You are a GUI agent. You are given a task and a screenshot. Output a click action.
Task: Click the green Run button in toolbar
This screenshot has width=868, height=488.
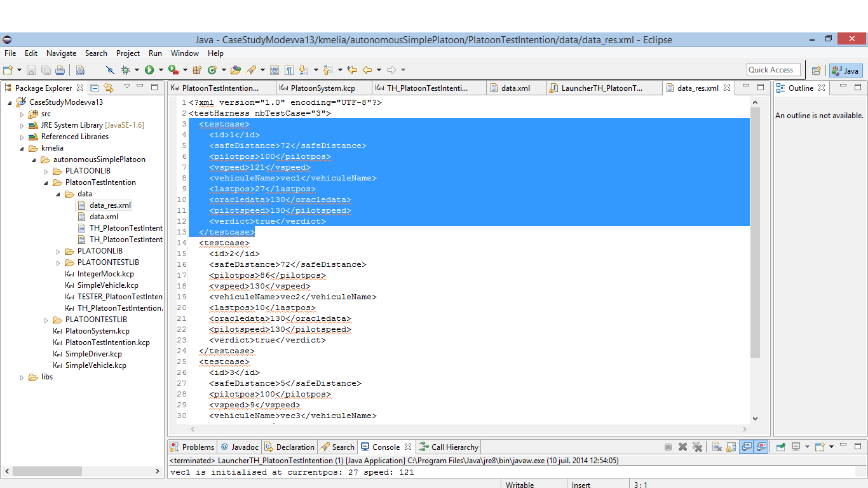[149, 70]
